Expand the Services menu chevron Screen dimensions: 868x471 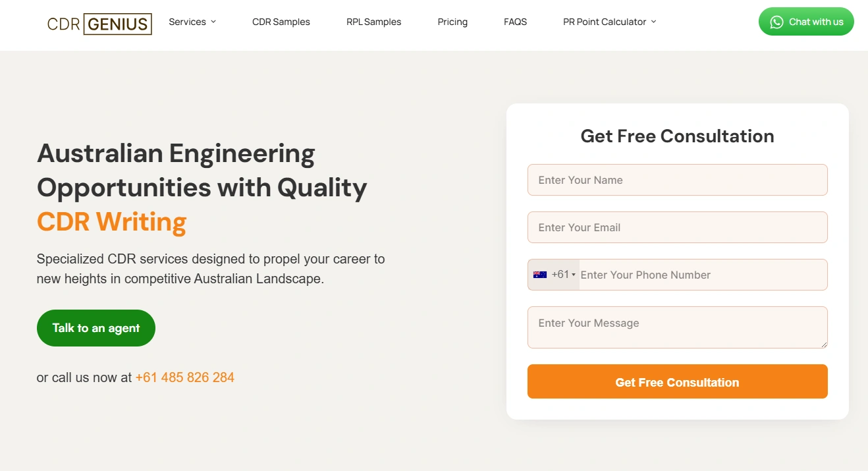[x=213, y=22]
